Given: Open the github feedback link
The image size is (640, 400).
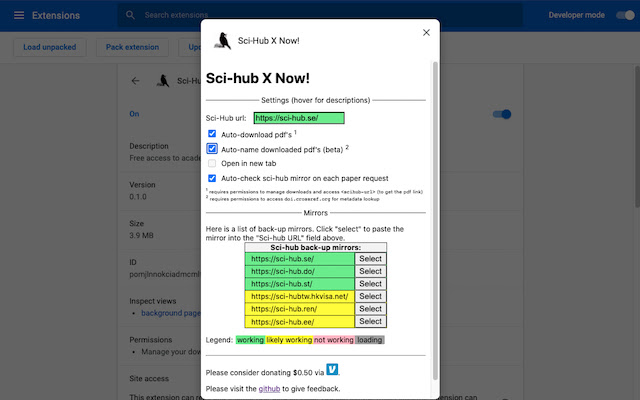Looking at the screenshot, I should pos(269,389).
